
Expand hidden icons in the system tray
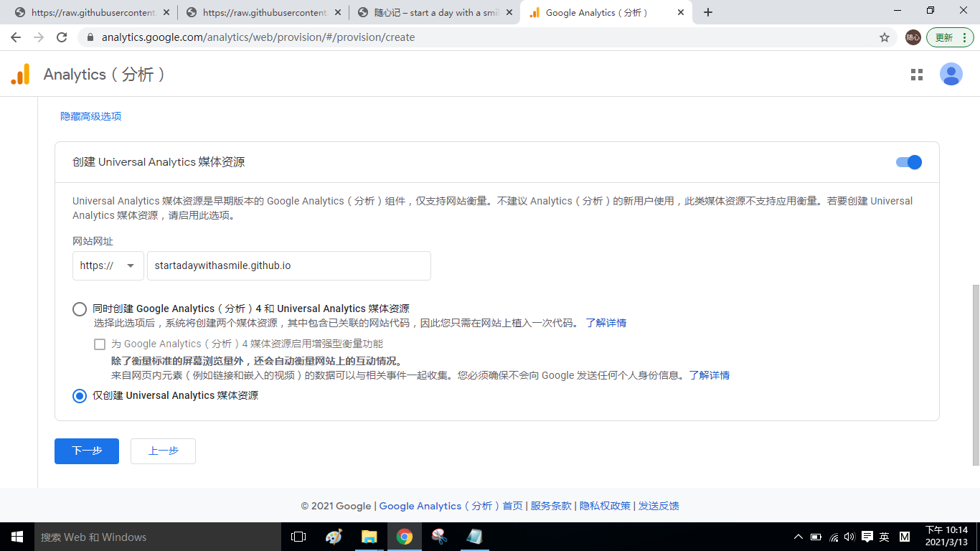tap(797, 537)
